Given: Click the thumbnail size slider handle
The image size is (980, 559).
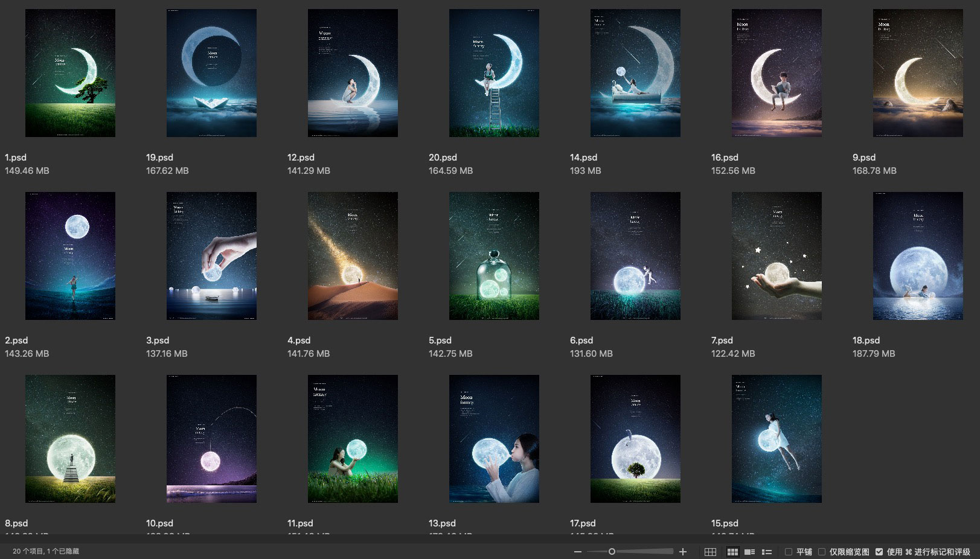Looking at the screenshot, I should click(x=612, y=552).
